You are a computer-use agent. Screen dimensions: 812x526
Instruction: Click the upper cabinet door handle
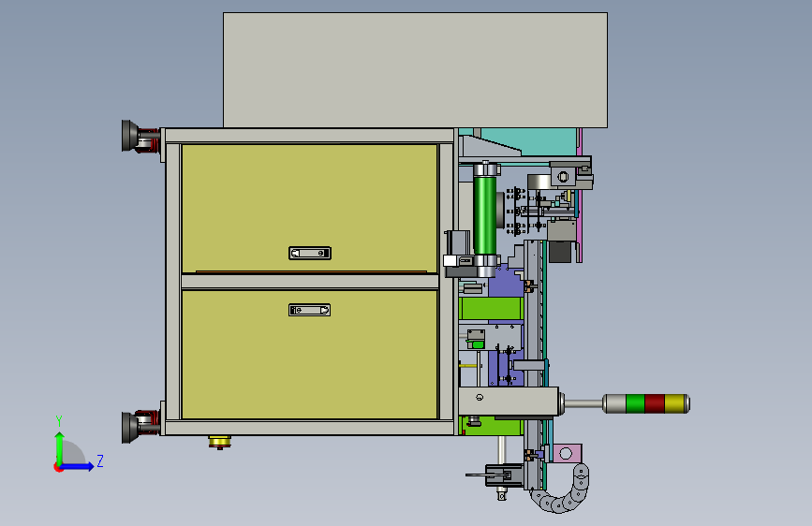coord(310,253)
